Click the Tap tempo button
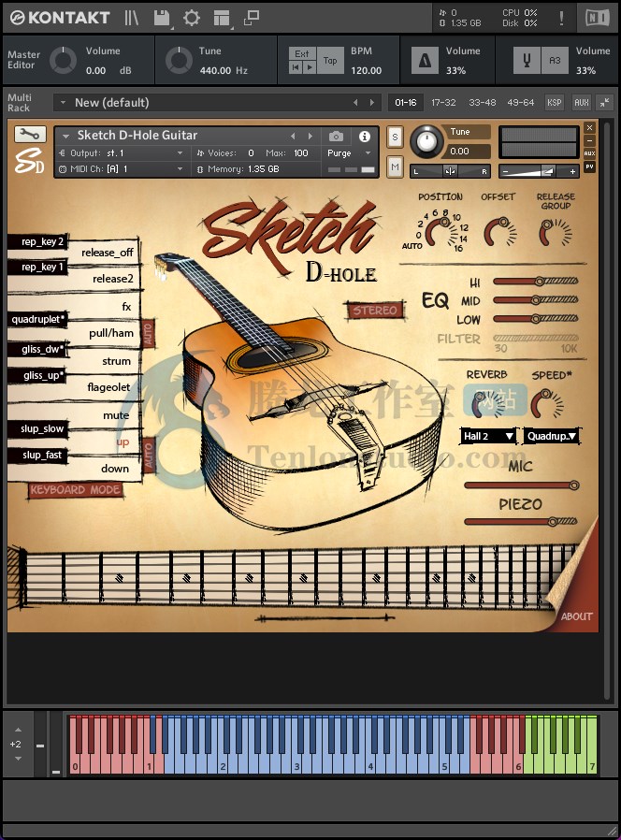 click(x=330, y=61)
